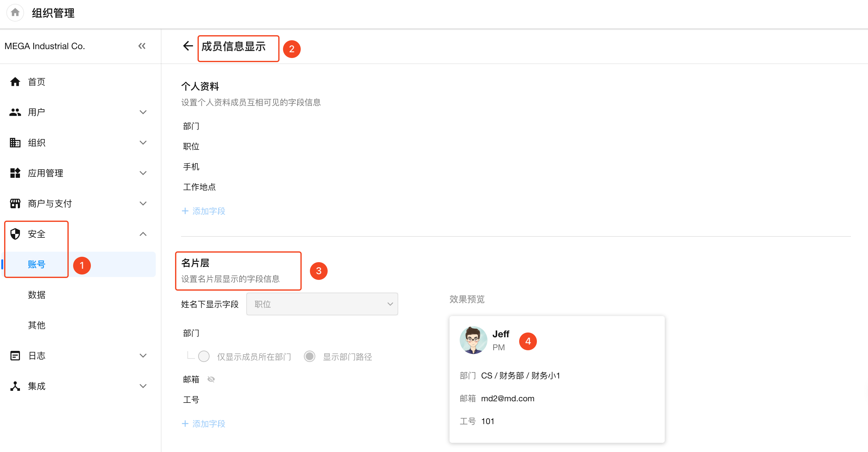868x452 pixels.
Task: Expand the 日志 menu chevron
Action: pyautogui.click(x=143, y=356)
